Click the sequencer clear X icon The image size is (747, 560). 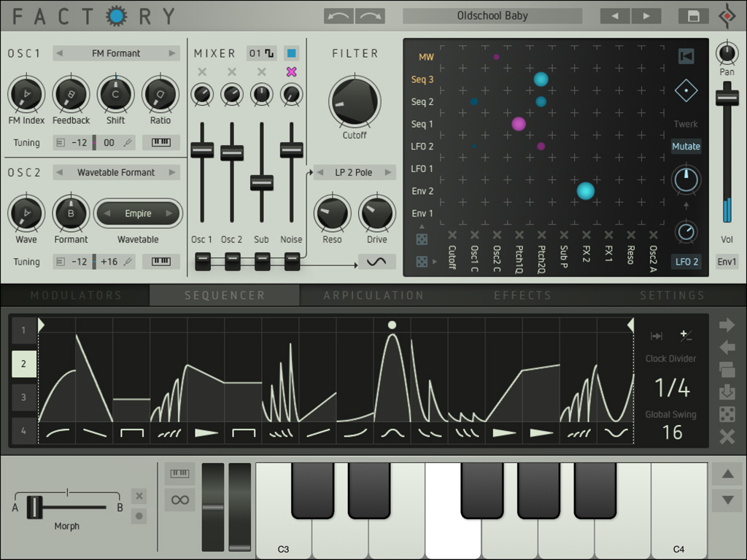click(x=727, y=436)
